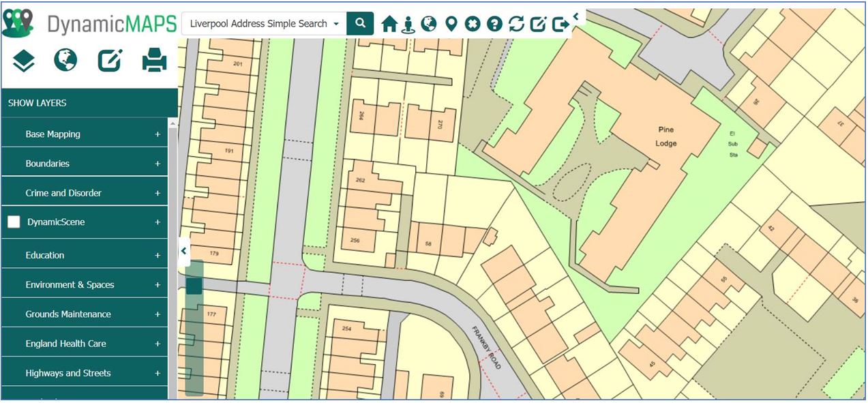Open the Liverpool Address Simple Search dropdown
Screen dimensions: 868x403
265,24
